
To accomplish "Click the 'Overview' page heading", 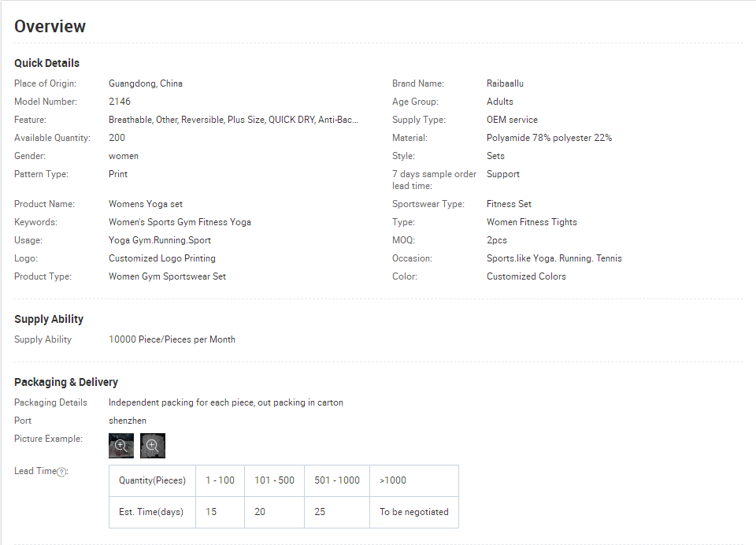I will click(50, 27).
